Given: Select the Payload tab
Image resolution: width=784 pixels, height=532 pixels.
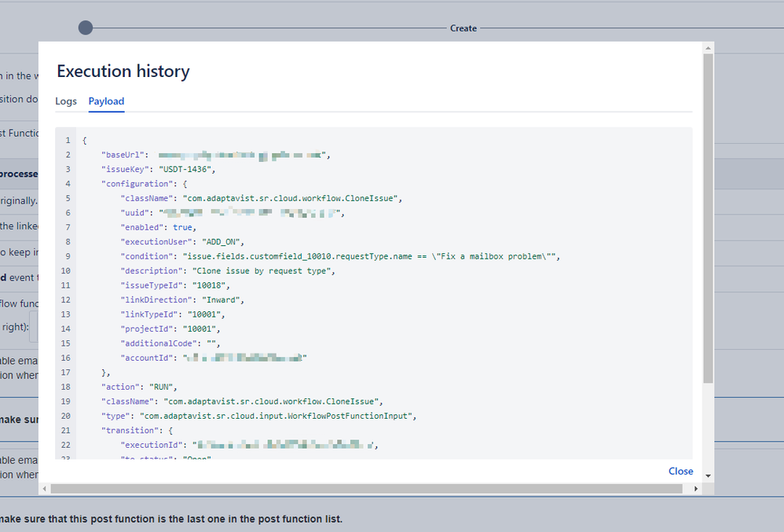Looking at the screenshot, I should click(x=107, y=101).
